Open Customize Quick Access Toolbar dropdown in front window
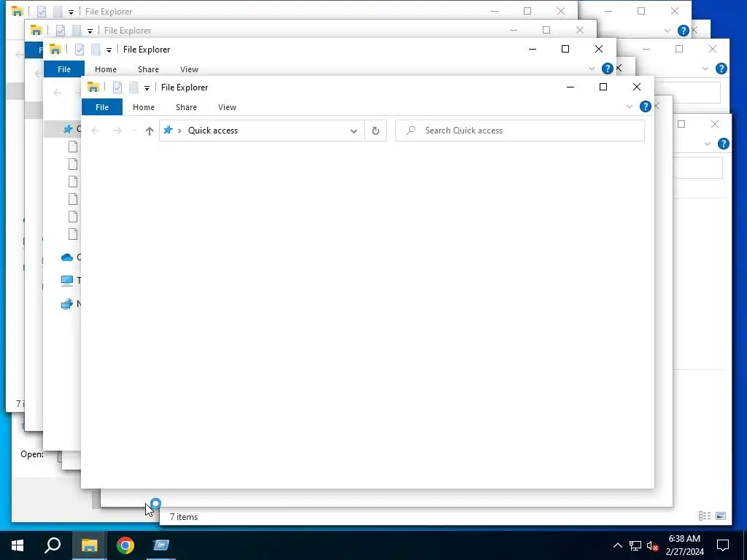Screen dimensions: 747x560 coord(147,87)
